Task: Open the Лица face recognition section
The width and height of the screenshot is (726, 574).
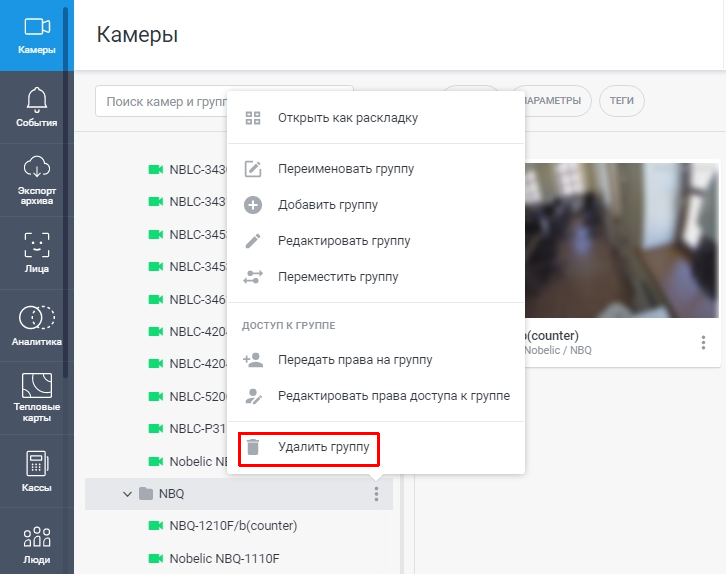Action: pyautogui.click(x=37, y=253)
